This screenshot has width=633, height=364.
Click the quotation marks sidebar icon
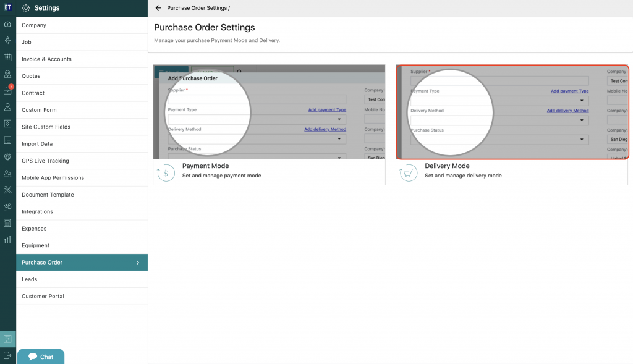[x=7, y=206]
